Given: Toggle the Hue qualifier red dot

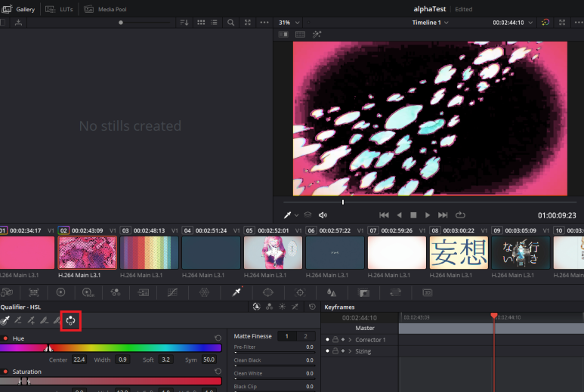Looking at the screenshot, I should (5, 338).
